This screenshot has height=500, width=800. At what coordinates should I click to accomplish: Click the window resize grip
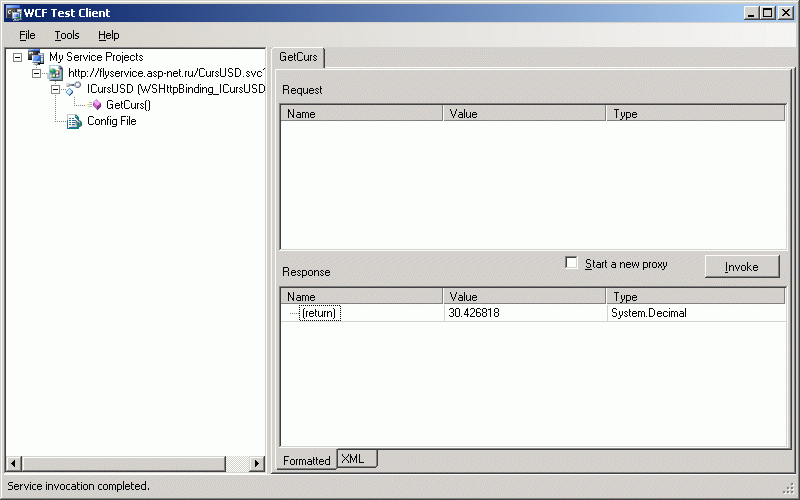click(788, 489)
